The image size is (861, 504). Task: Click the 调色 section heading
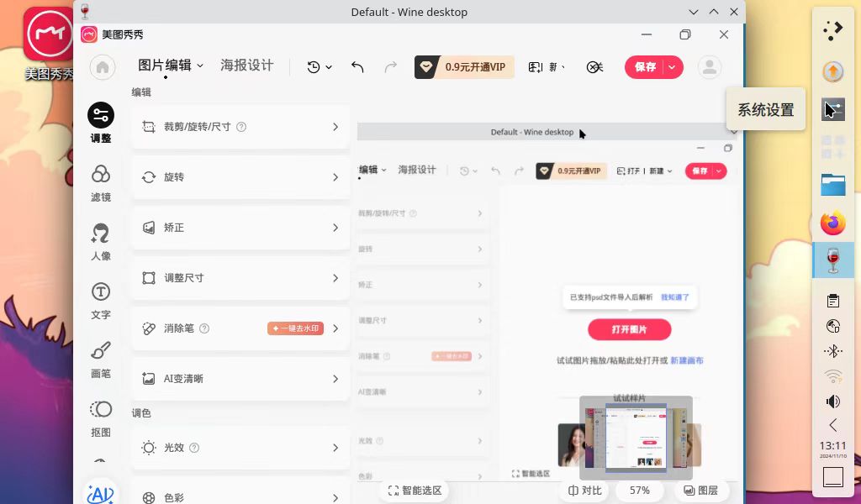pos(141,413)
